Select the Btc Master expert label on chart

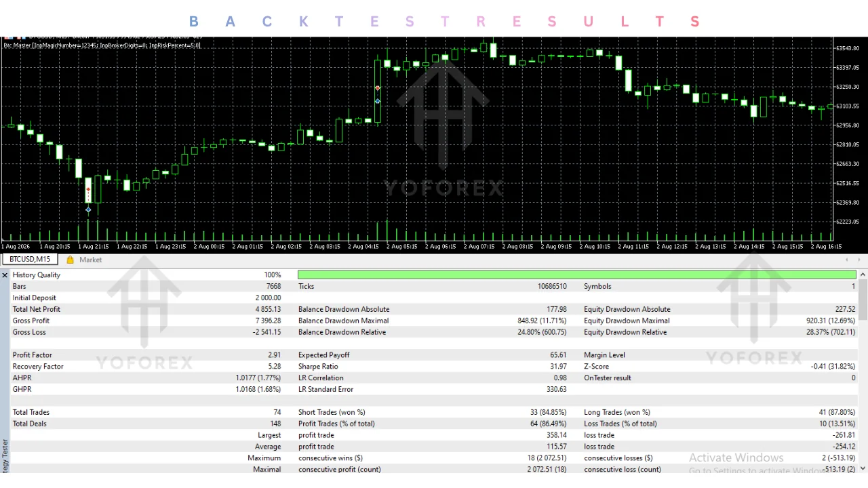[102, 45]
